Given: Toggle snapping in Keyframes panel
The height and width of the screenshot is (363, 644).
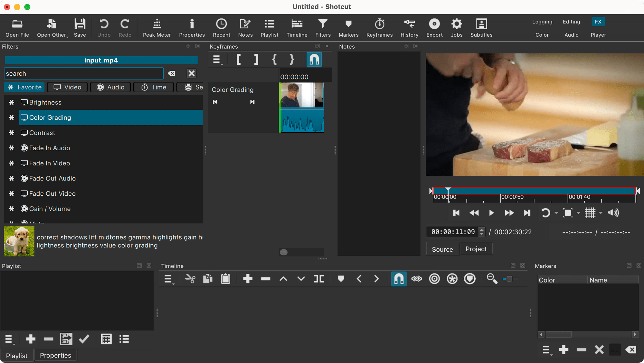Looking at the screenshot, I should [x=314, y=60].
